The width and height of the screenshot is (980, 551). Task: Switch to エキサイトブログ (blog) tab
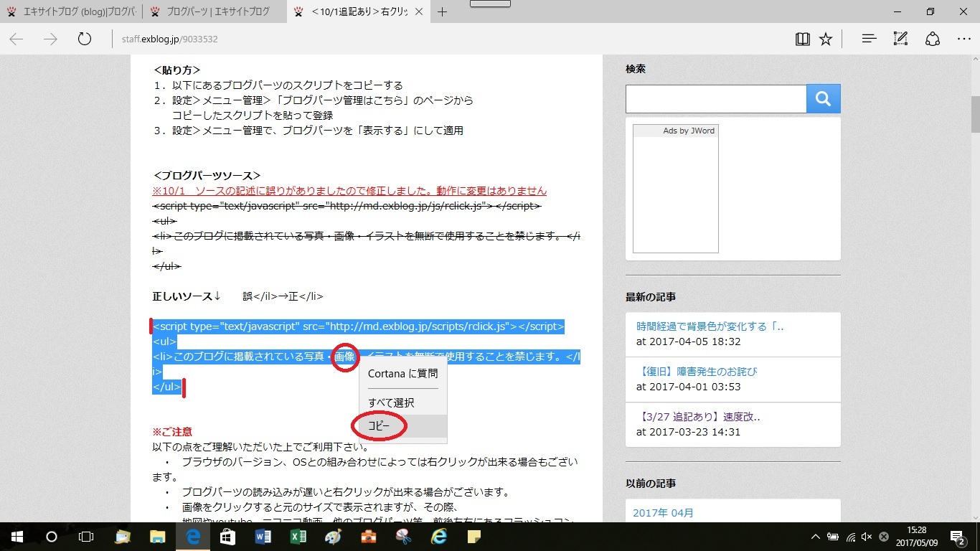pyautogui.click(x=71, y=11)
